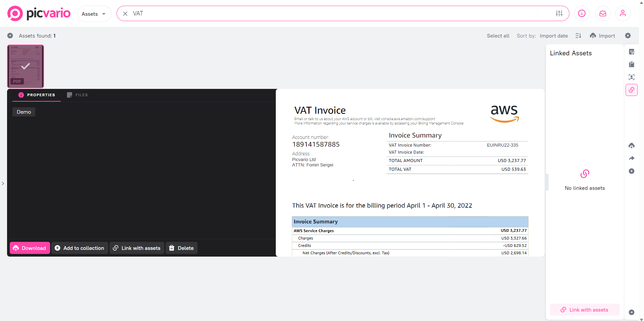Click the arrow icon beside Assets found
Screen dimensions: 644x321
pos(10,36)
